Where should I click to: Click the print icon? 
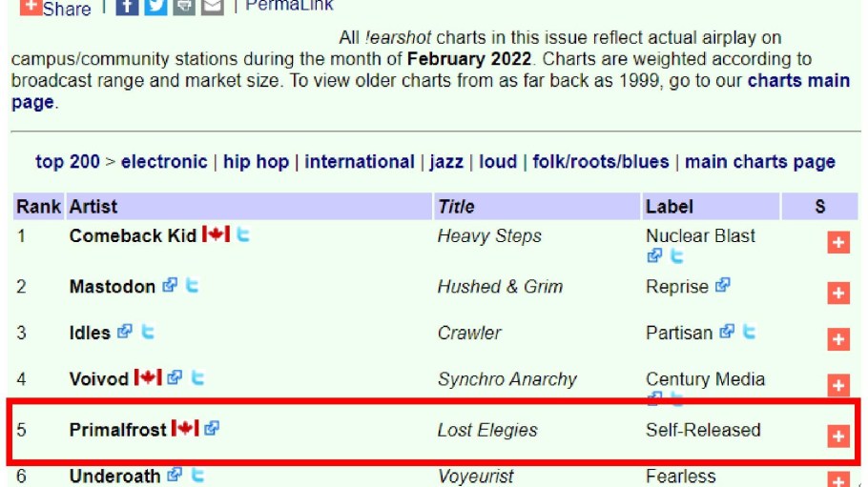click(184, 7)
